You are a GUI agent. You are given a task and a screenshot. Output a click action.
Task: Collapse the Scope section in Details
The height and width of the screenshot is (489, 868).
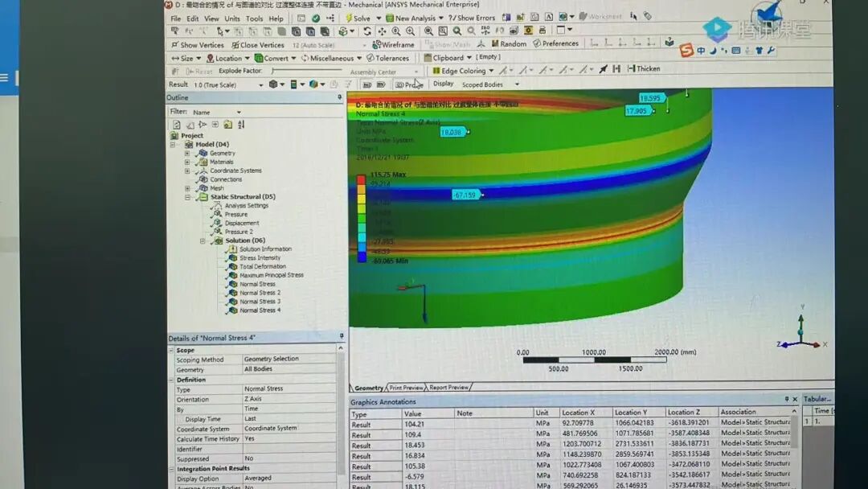coord(171,351)
